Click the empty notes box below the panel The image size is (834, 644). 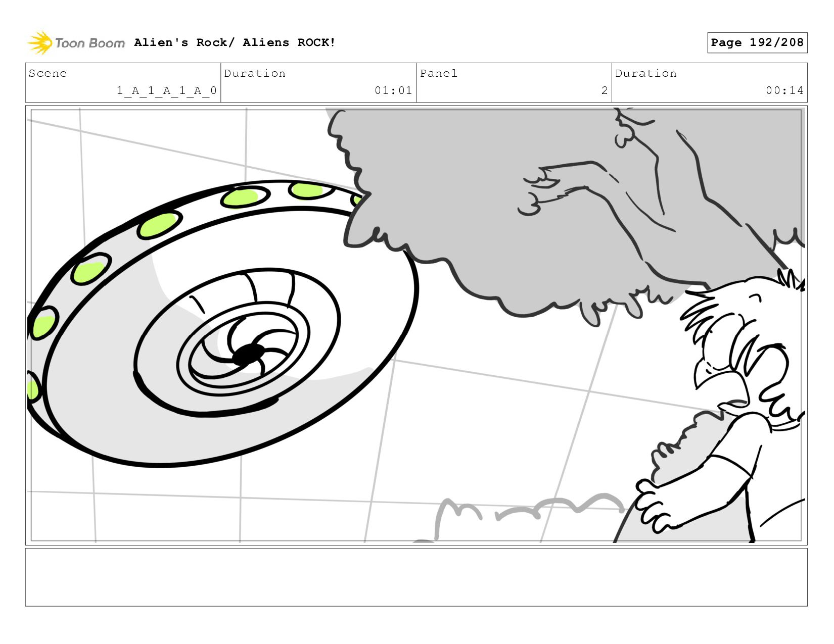pyautogui.click(x=416, y=577)
